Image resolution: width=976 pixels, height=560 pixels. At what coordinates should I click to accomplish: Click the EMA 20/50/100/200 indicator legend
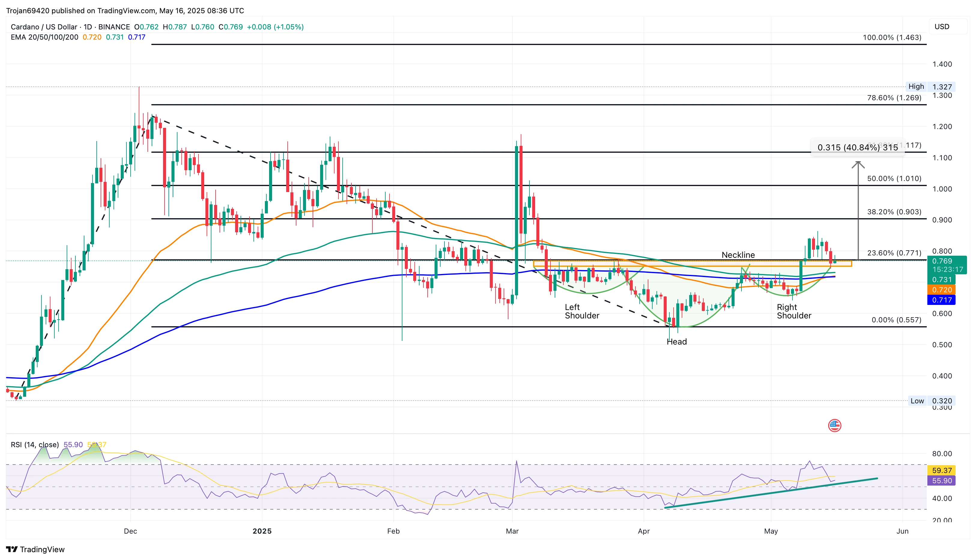click(x=45, y=37)
